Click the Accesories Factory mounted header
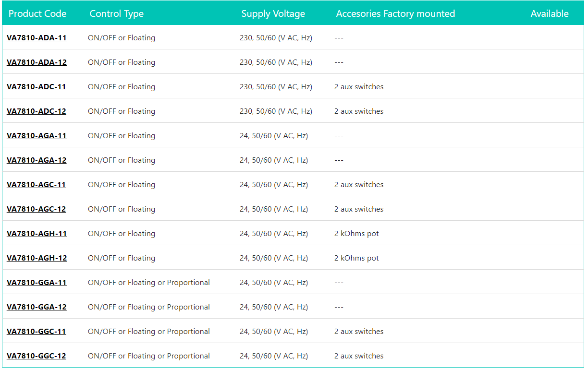Image resolution: width=588 pixels, height=369 pixels. (395, 14)
